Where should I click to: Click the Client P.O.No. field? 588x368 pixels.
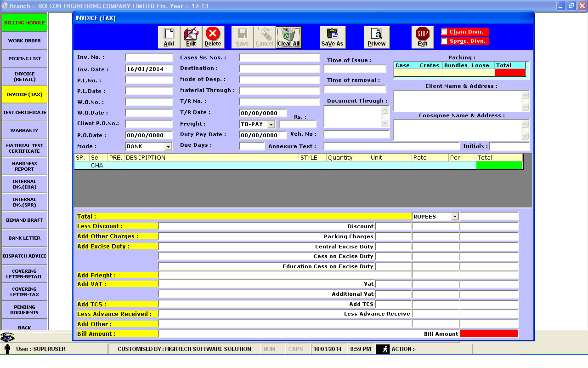point(149,124)
